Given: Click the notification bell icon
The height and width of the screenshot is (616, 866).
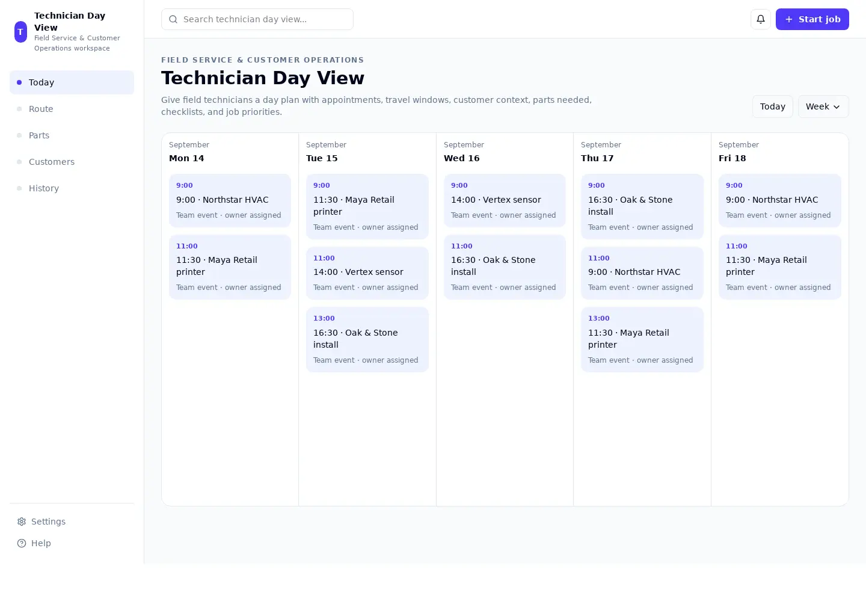Looking at the screenshot, I should 761,19.
